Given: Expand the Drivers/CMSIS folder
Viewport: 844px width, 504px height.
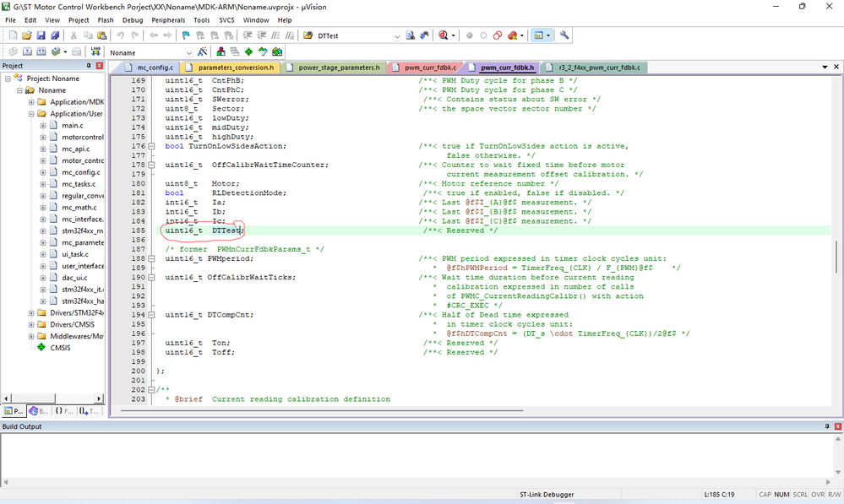Looking at the screenshot, I should tap(31, 325).
